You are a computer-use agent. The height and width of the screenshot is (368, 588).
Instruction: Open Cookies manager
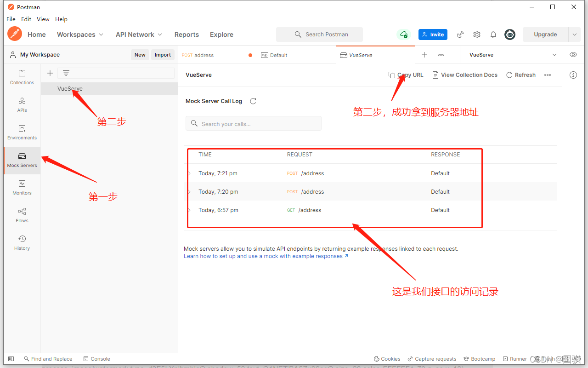click(387, 359)
